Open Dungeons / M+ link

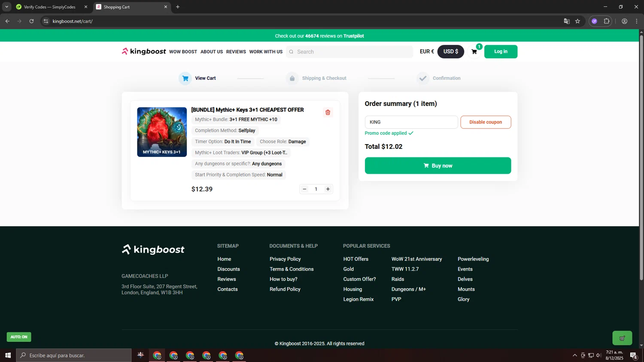click(409, 289)
